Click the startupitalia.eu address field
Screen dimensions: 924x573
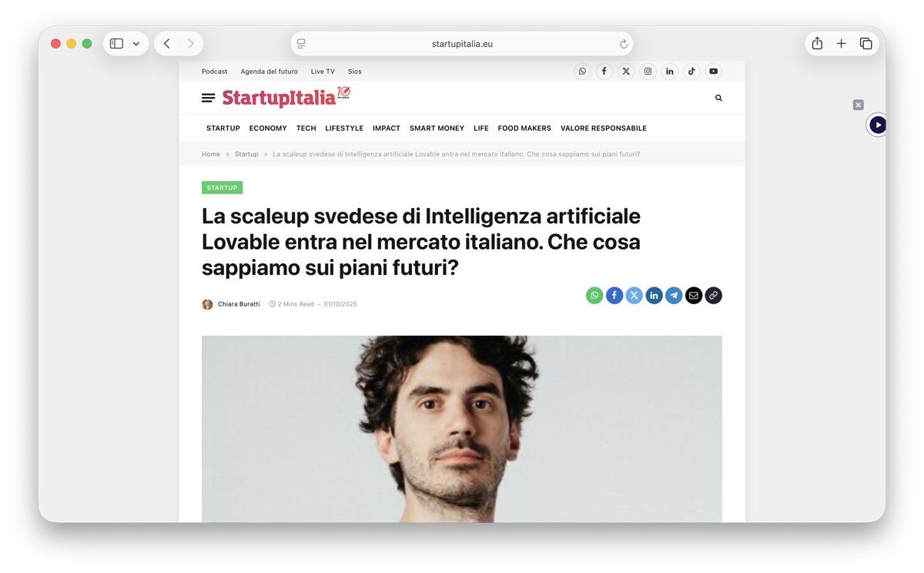(x=462, y=44)
